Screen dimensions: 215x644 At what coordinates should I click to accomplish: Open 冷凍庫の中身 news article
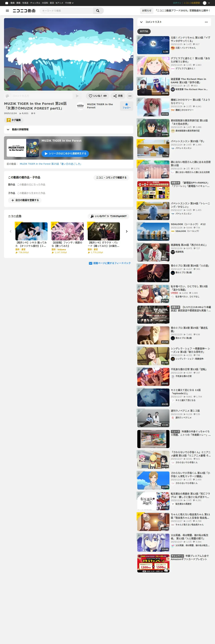coord(191,433)
